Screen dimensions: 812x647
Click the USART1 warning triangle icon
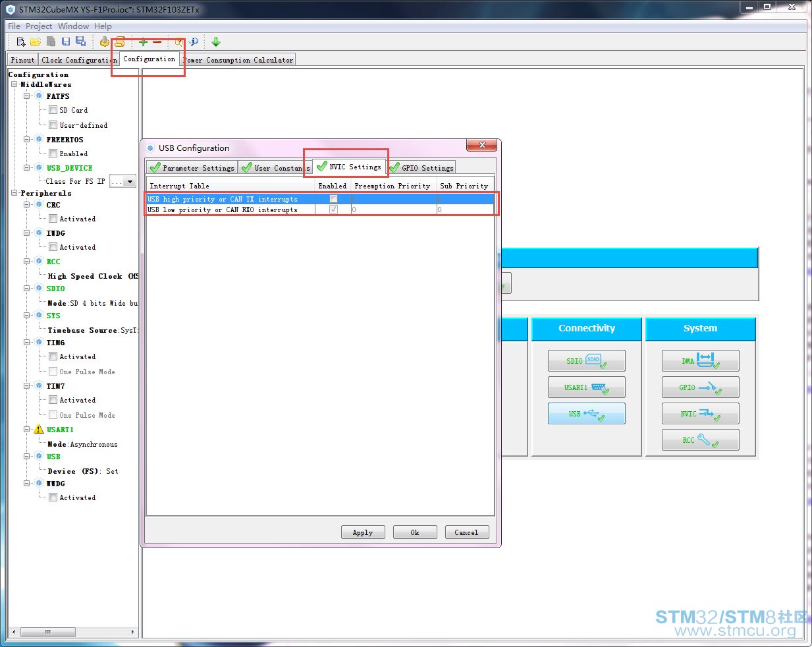pyautogui.click(x=39, y=430)
